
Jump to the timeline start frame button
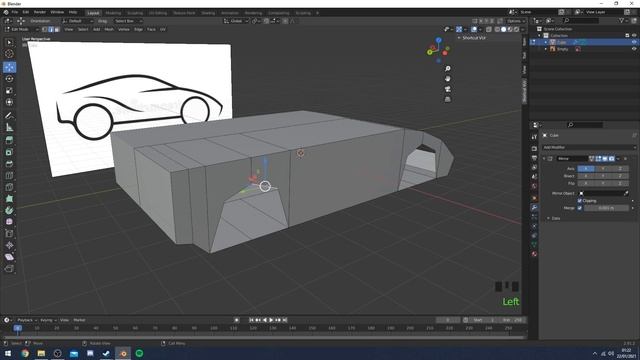tap(251, 320)
